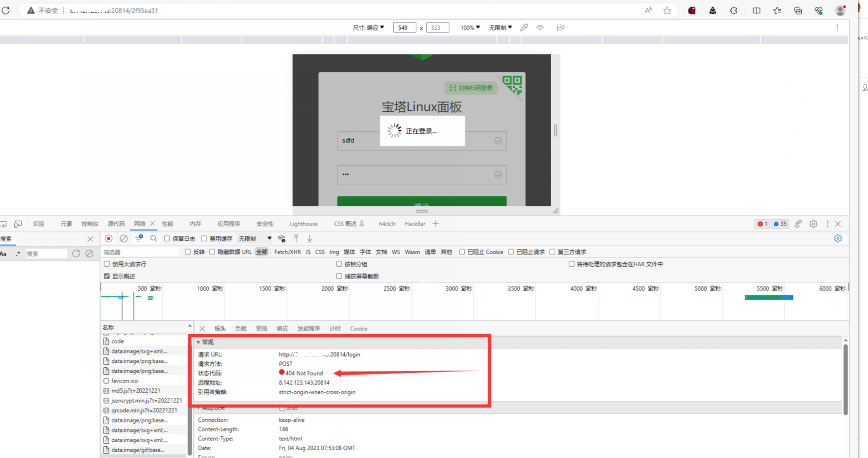Click the eyedropper icon in device toolbar

[x=524, y=27]
